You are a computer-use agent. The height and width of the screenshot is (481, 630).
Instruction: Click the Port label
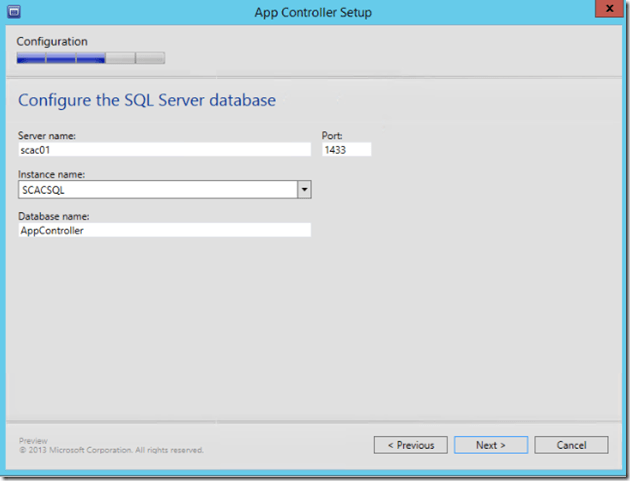pyautogui.click(x=332, y=135)
